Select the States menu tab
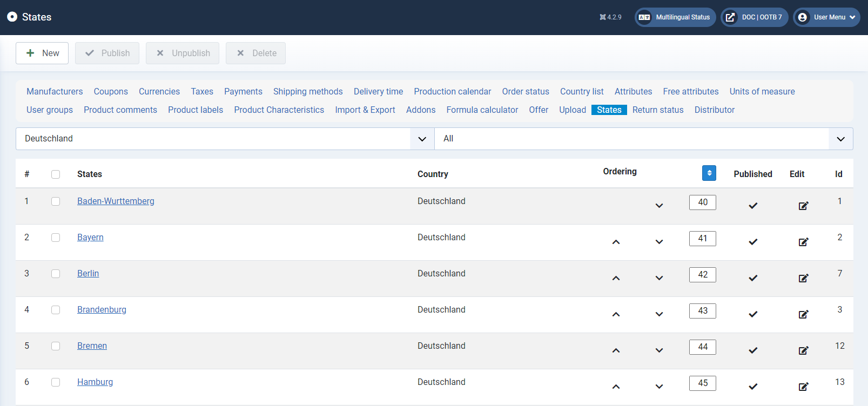868x406 pixels. tap(609, 110)
